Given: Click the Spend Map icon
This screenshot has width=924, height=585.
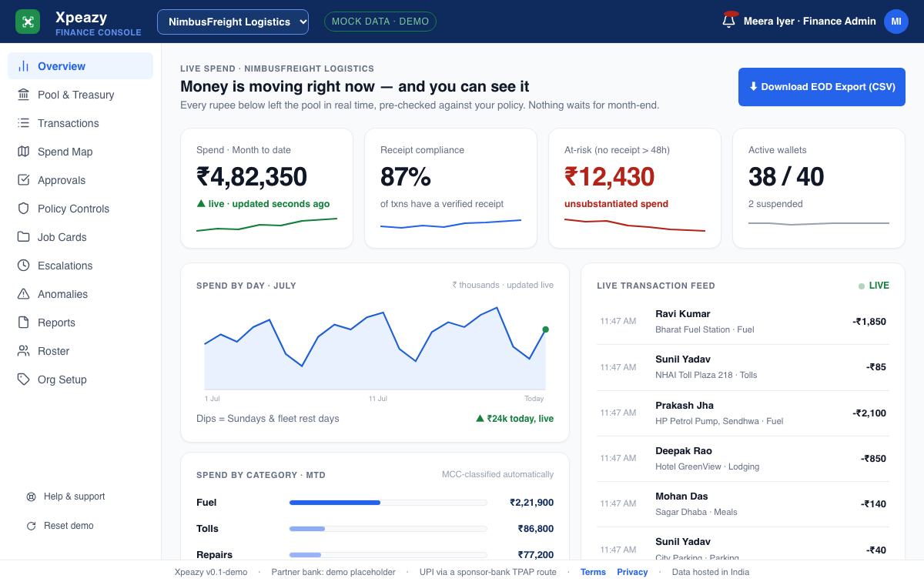Looking at the screenshot, I should 24,152.
